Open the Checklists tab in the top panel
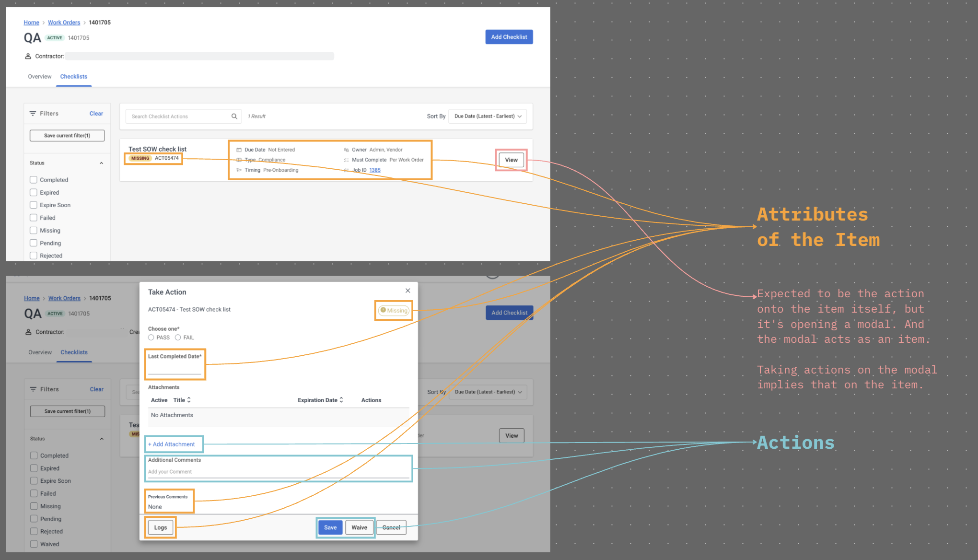This screenshot has height=560, width=978. point(74,77)
